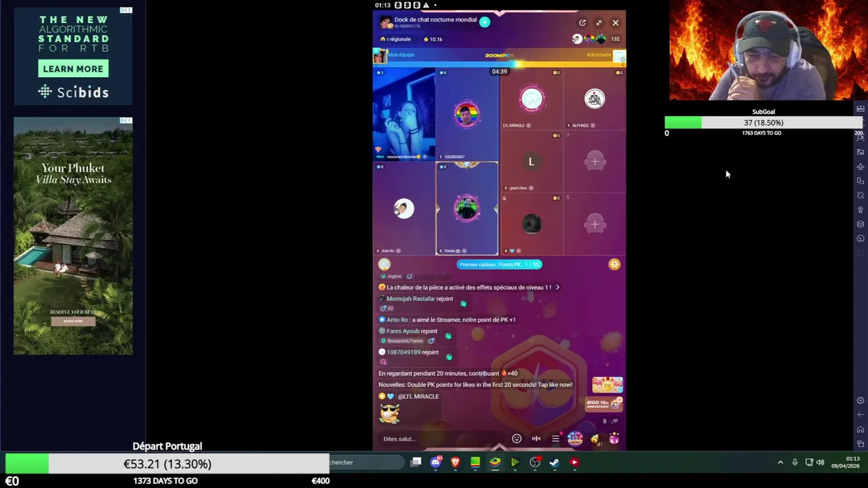
Task: Click the @LI'L MIRACLE mention in chat
Action: coord(418,396)
